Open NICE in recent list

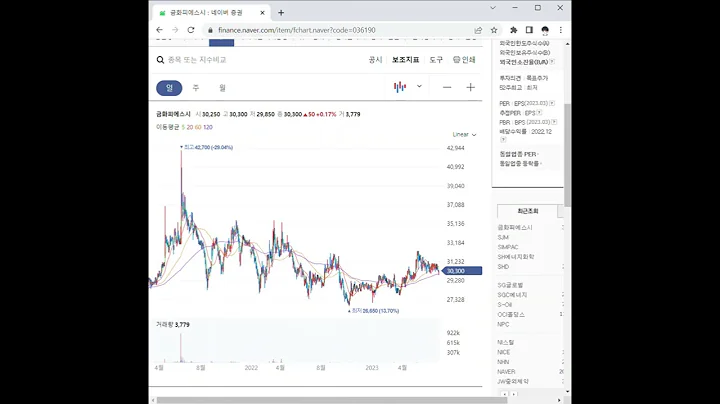click(x=504, y=352)
